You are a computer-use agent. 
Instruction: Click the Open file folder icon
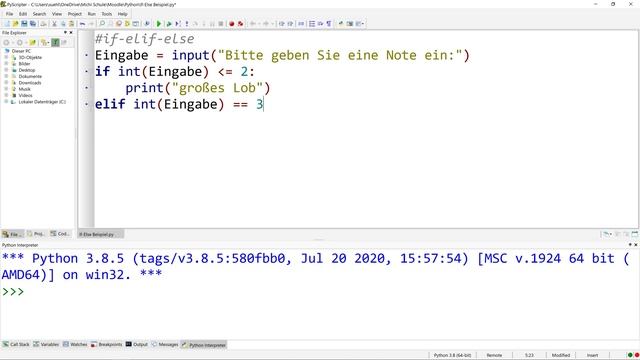[16, 24]
